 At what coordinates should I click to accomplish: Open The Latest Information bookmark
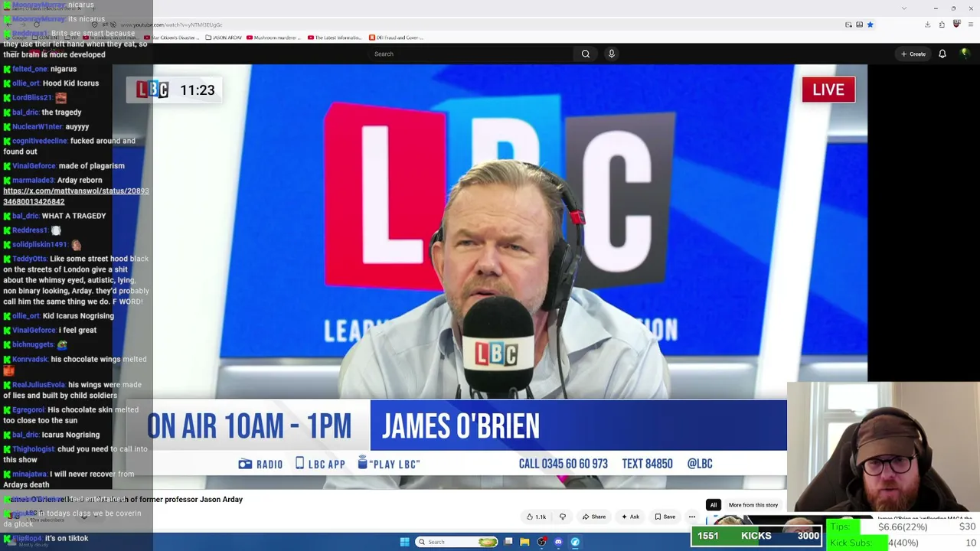tap(335, 37)
